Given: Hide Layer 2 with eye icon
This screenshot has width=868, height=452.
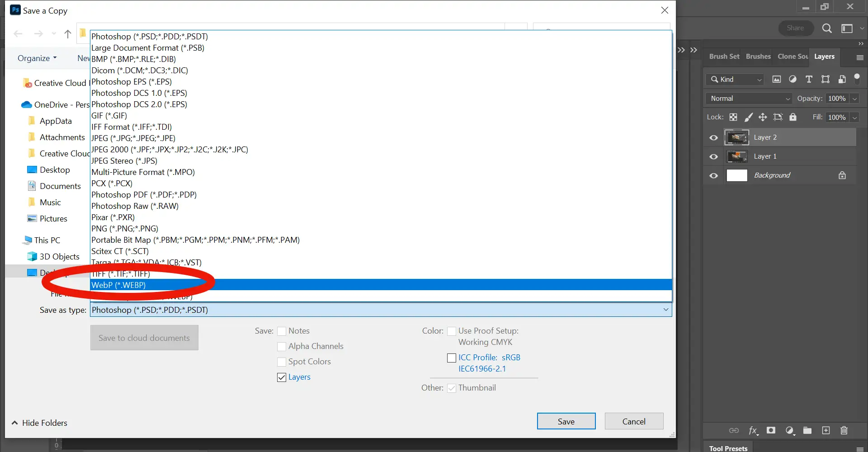Looking at the screenshot, I should [714, 138].
